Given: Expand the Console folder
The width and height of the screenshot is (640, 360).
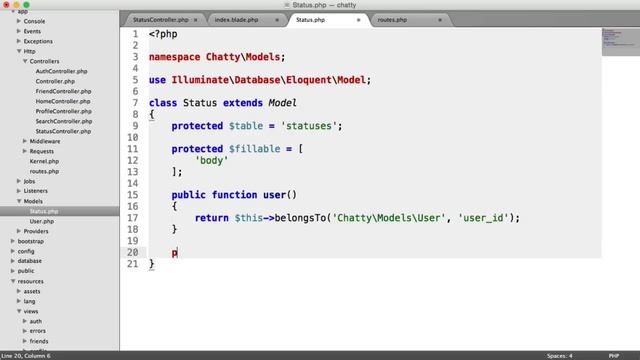Looking at the screenshot, I should click(19, 21).
